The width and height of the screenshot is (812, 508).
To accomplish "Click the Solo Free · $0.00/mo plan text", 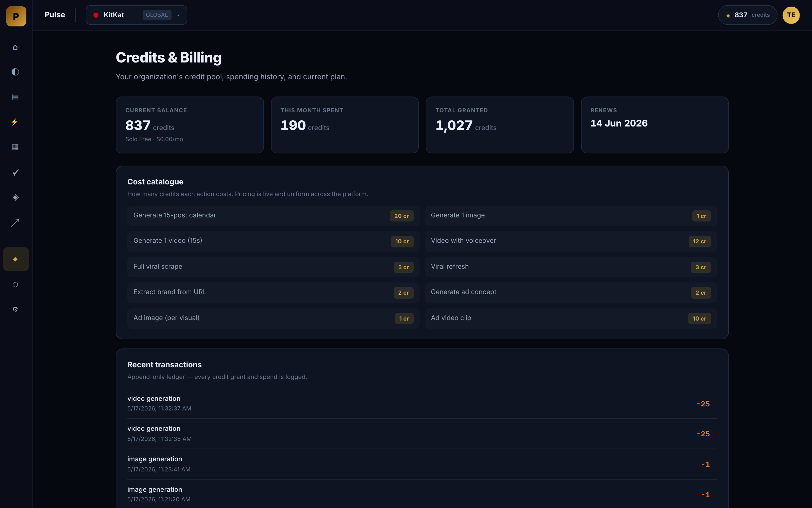I will (154, 139).
